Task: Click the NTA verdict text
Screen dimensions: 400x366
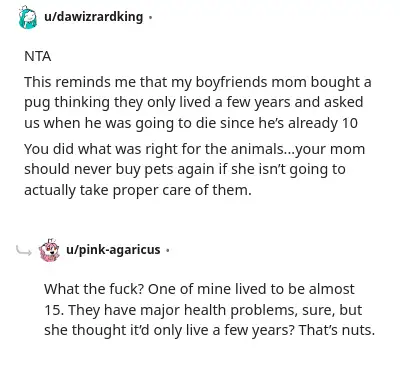Action: point(38,56)
